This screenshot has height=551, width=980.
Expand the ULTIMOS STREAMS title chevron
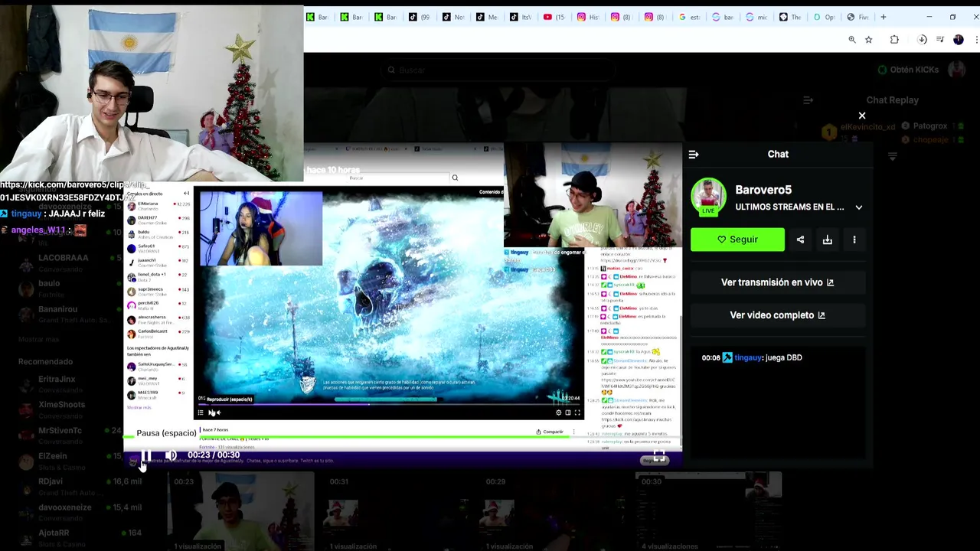tap(859, 207)
